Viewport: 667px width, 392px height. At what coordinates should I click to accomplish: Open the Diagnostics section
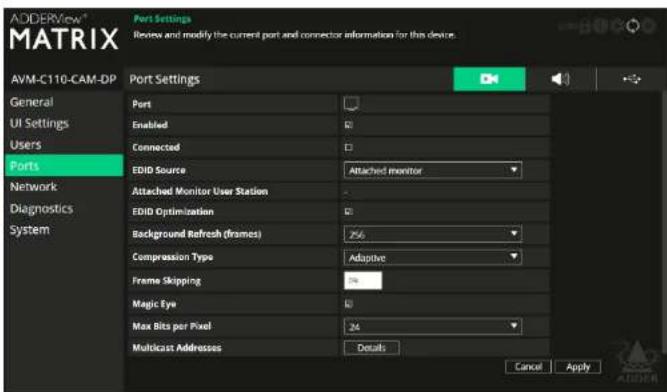[x=41, y=208]
